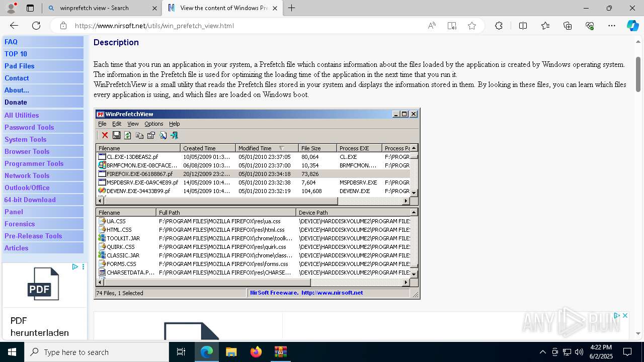644x362 pixels.
Task: Open Browser essentials icon
Action: point(590,26)
